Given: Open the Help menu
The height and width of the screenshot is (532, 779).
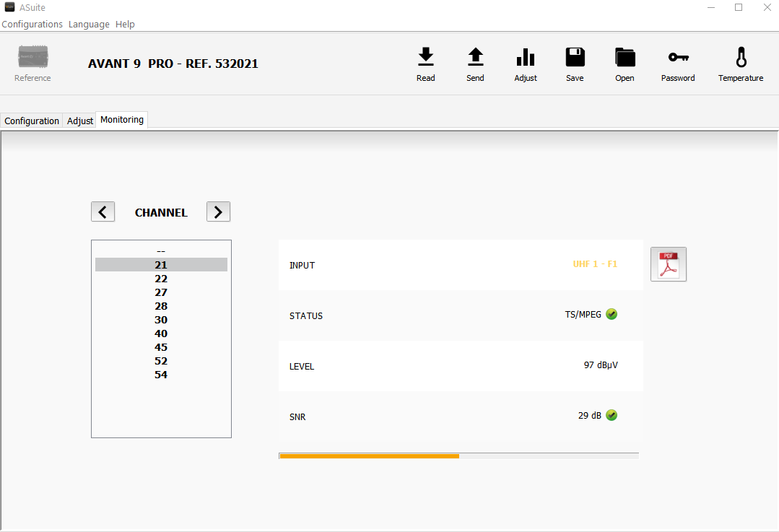Looking at the screenshot, I should (x=125, y=25).
